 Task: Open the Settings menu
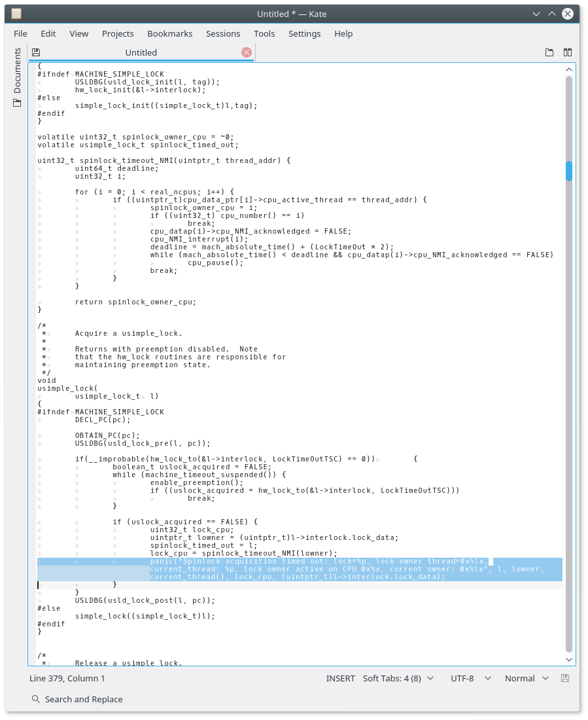pos(304,33)
